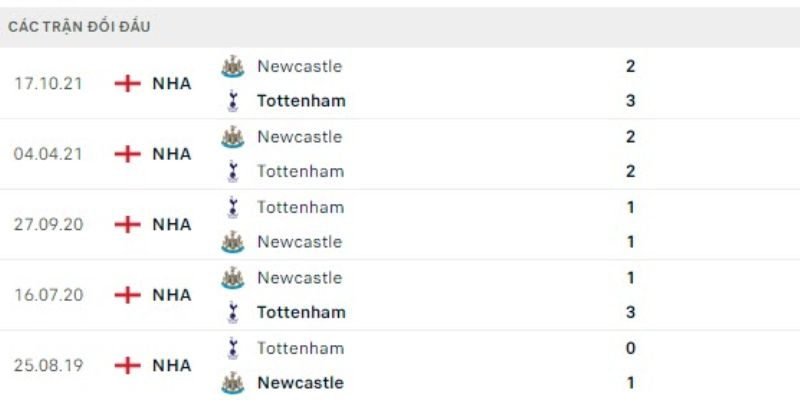Click Tottenham crest in 17.10.21 match
The image size is (800, 400).
[232, 101]
